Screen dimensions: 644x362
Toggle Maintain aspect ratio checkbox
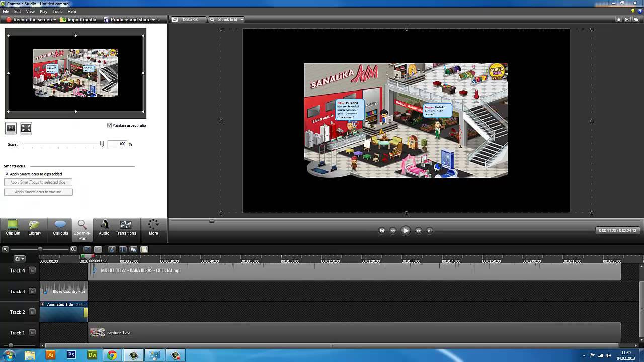point(109,125)
